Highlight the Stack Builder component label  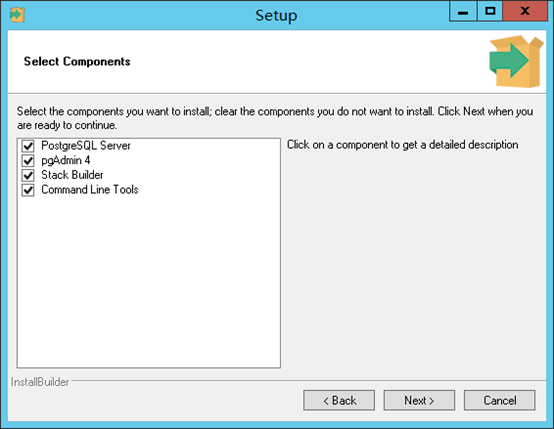[72, 175]
